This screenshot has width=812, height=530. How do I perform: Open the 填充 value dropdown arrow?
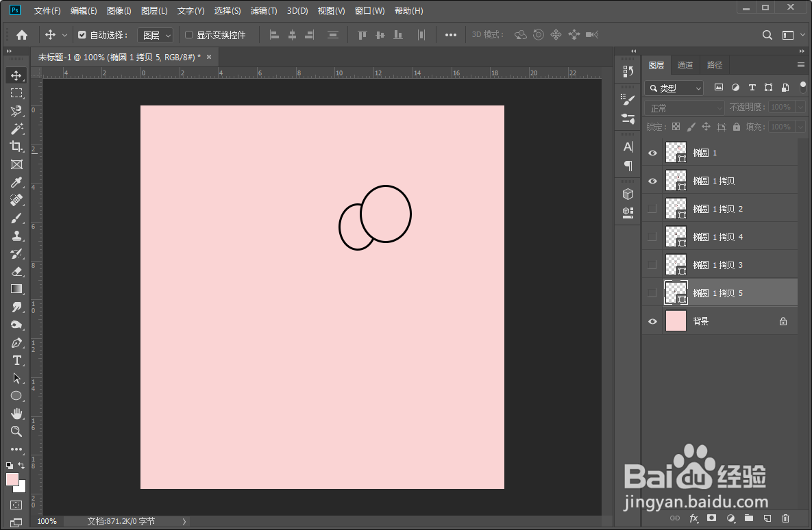(801, 127)
